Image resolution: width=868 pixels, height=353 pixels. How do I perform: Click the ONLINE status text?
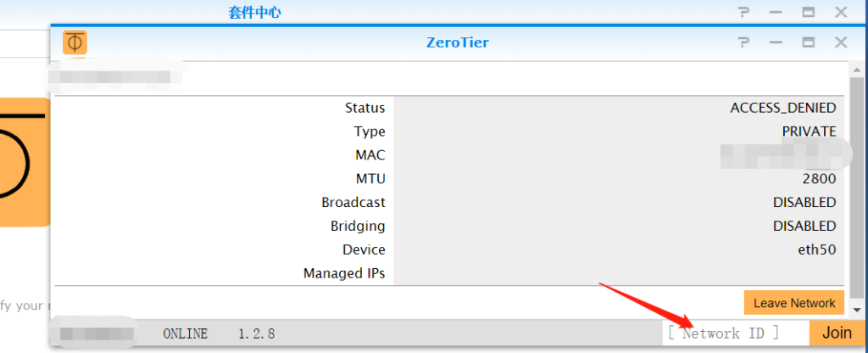(x=185, y=333)
